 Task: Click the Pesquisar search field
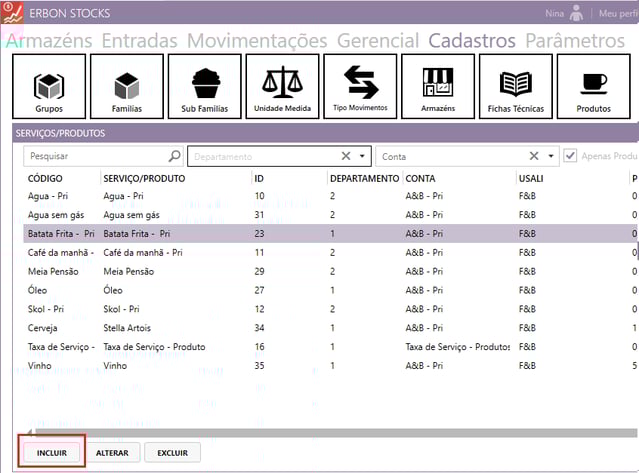tap(95, 156)
